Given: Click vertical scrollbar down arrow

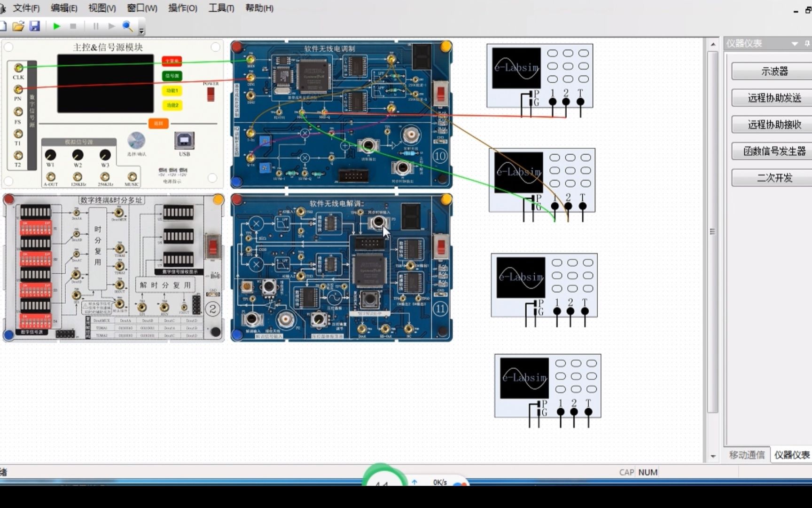Looking at the screenshot, I should pos(713,456).
